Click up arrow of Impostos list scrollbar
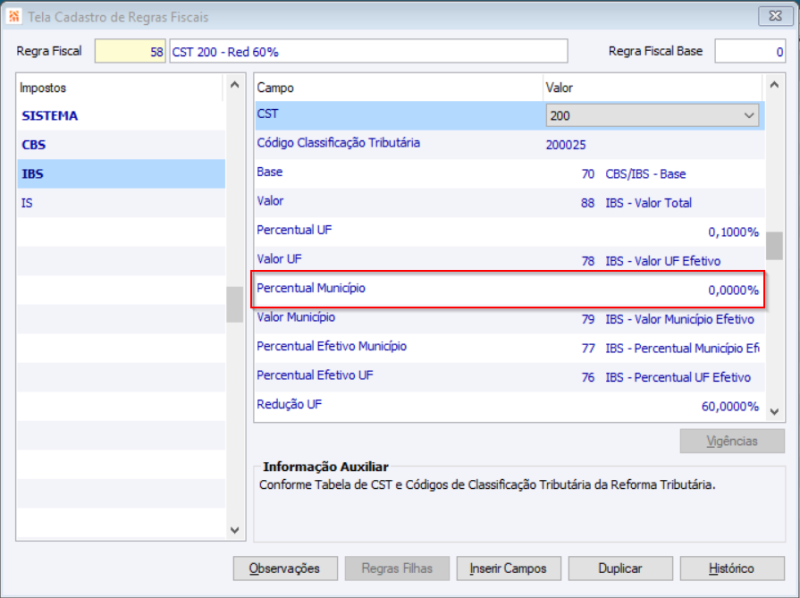Screen dimensions: 800x598 point(235,85)
